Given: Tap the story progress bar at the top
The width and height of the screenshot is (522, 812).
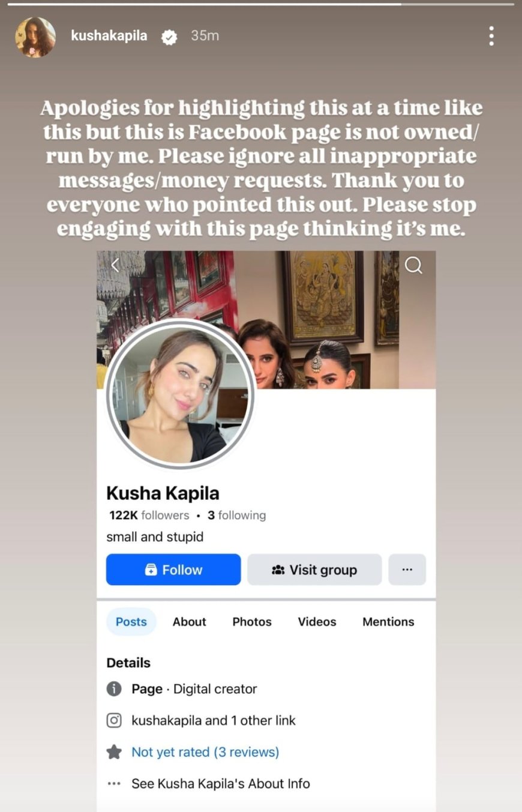Looking at the screenshot, I should pyautogui.click(x=261, y=4).
